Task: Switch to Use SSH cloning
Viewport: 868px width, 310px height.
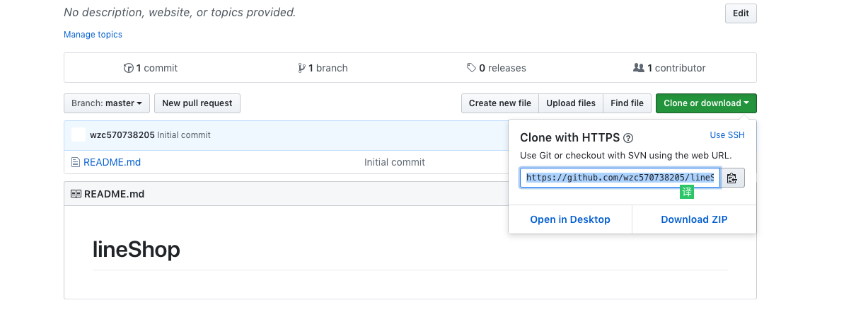Action: click(x=727, y=135)
